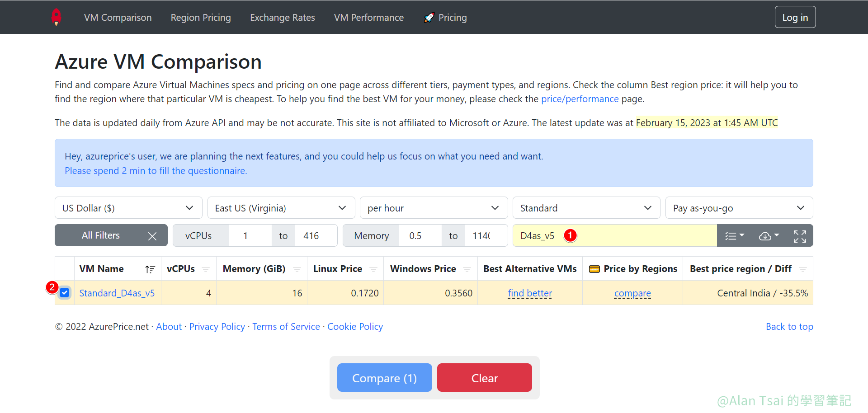Uncheck the Standard_D4as_v5 row checkbox

[x=65, y=293]
